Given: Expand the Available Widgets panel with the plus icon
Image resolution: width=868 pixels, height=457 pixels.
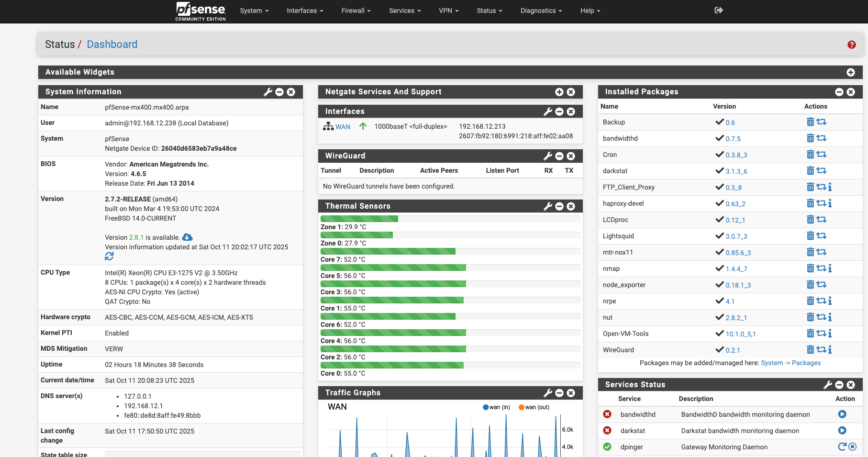Looking at the screenshot, I should pos(850,72).
